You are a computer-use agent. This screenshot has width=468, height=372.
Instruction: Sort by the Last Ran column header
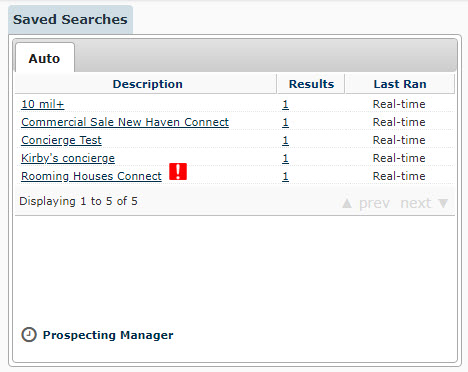pyautogui.click(x=400, y=84)
